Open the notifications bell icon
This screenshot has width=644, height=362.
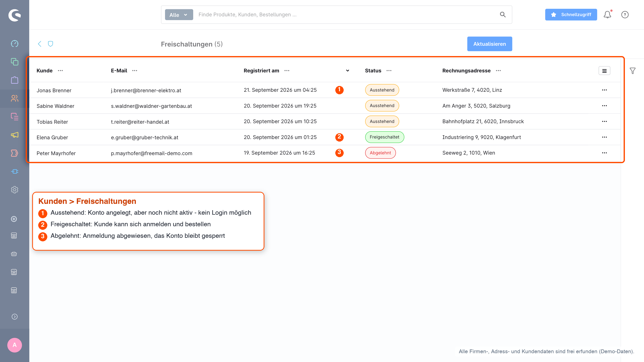click(x=608, y=15)
